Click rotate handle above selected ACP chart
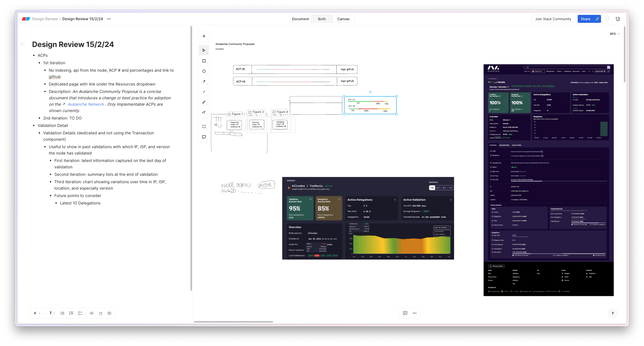644x346 pixels. 370,92
